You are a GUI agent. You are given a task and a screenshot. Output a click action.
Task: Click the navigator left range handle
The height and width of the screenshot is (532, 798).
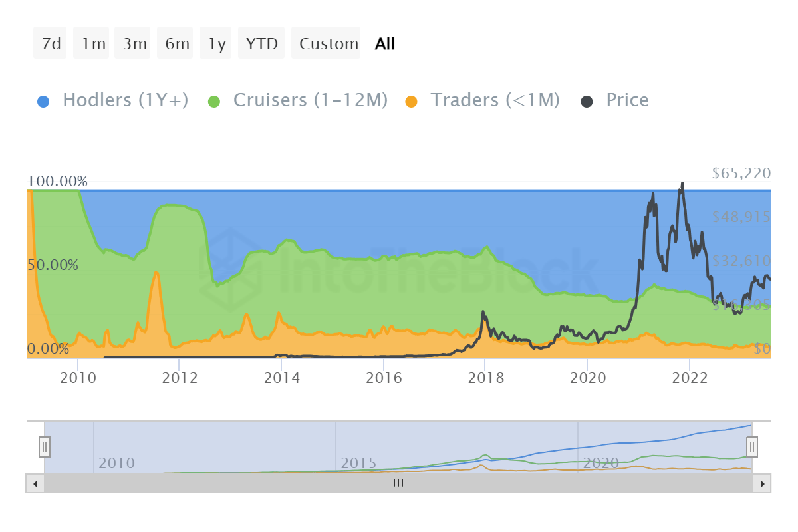point(45,446)
